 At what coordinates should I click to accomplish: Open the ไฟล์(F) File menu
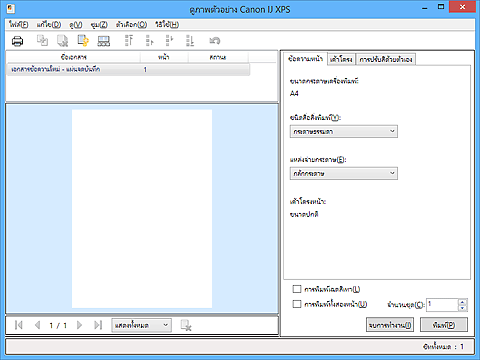[x=18, y=25]
